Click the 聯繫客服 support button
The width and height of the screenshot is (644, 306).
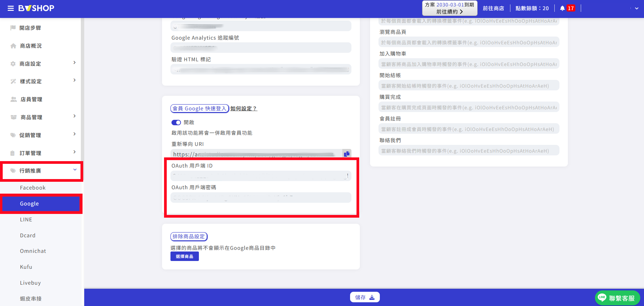[617, 298]
